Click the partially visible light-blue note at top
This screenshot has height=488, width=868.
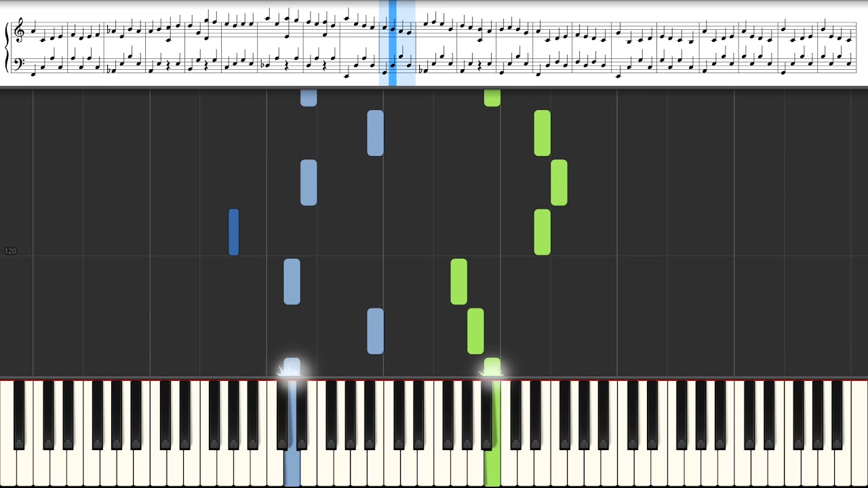309,98
